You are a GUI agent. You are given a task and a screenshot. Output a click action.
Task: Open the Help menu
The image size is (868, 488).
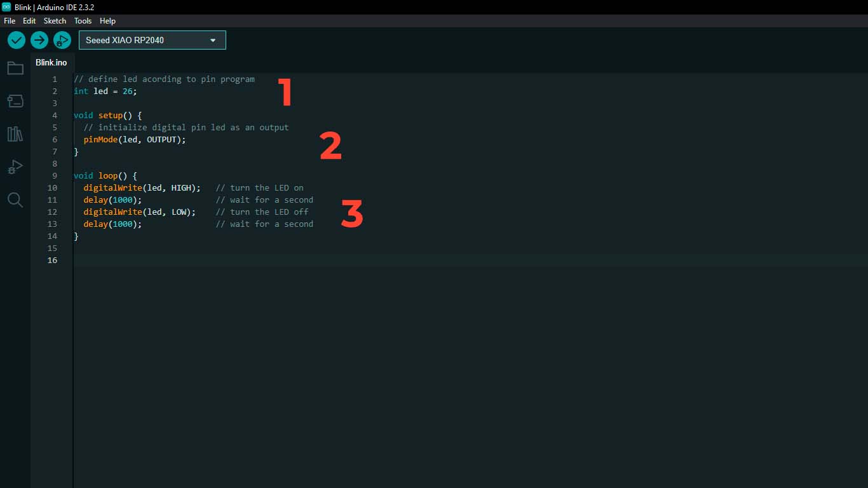pos(108,21)
